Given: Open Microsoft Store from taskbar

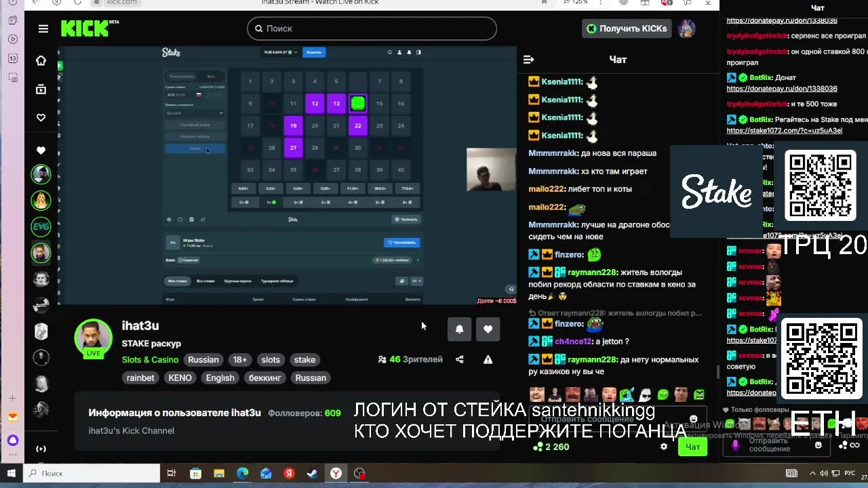Looking at the screenshot, I should point(195,473).
